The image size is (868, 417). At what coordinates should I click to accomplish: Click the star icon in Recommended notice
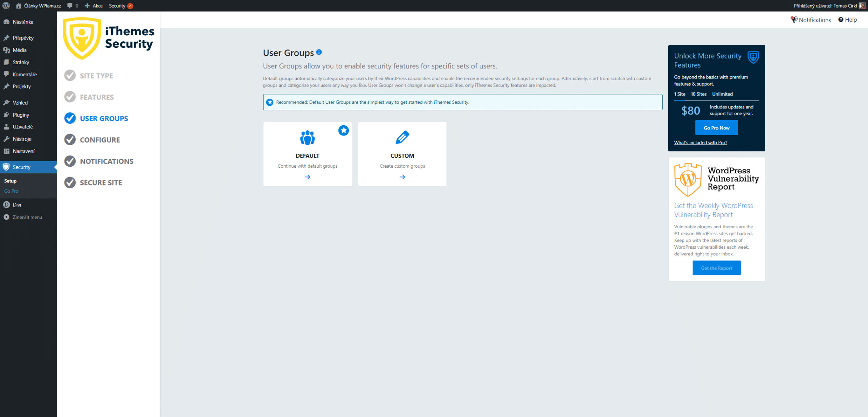coord(270,102)
